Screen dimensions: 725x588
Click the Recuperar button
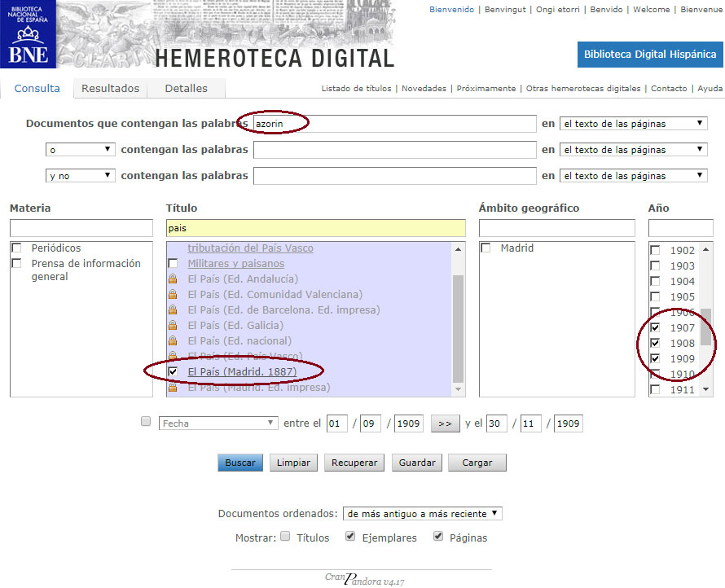coord(354,463)
